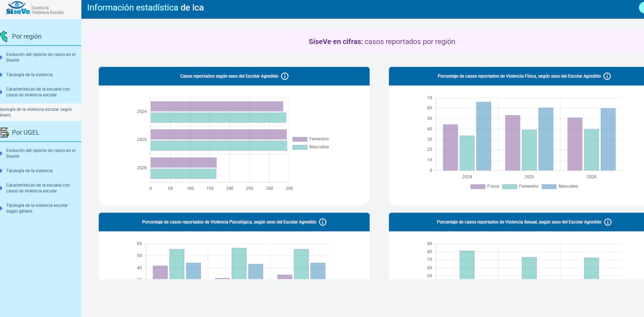
Task: Open info icon for Violencia Física chart
Action: coord(607,76)
